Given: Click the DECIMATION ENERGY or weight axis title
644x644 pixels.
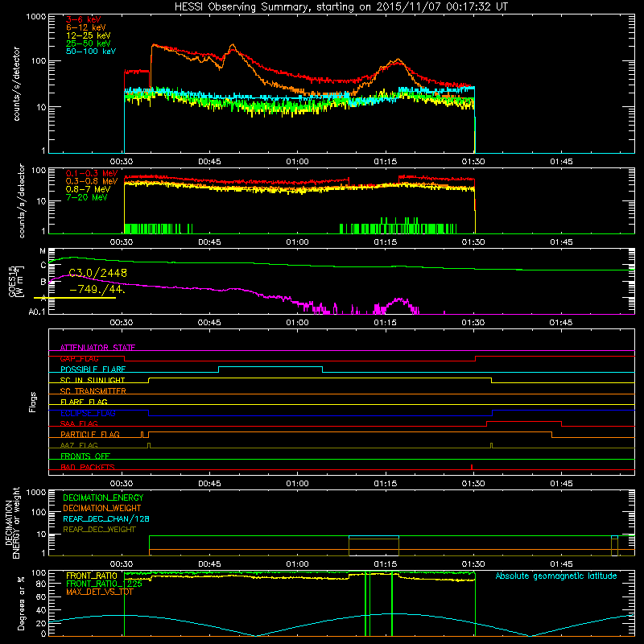Looking at the screenshot, I should (13, 522).
